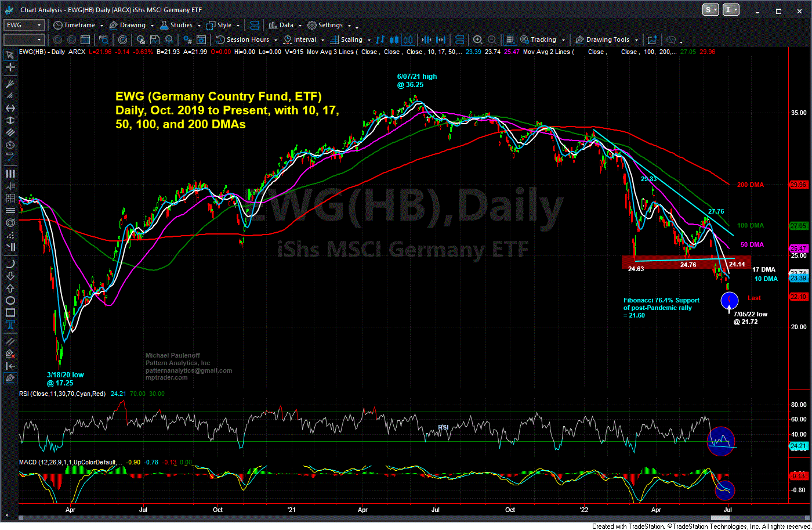Open the Studies menu
This screenshot has width=812, height=530.
pyautogui.click(x=176, y=25)
